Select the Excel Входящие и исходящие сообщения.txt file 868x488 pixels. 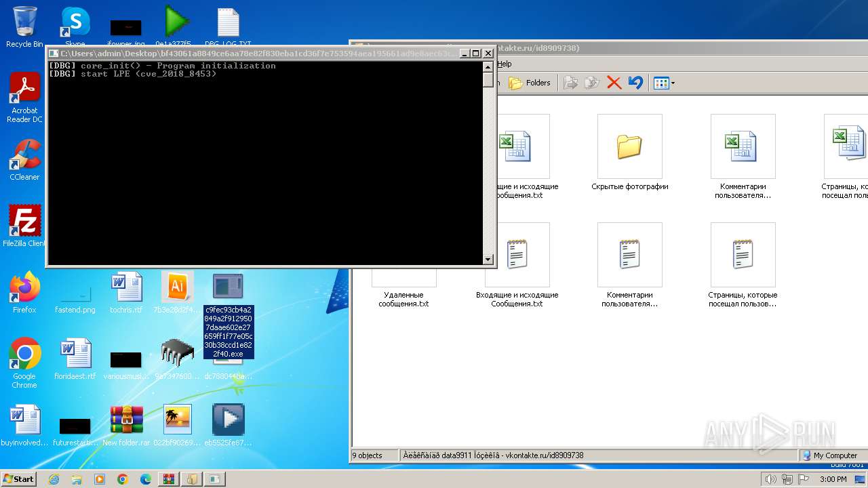pyautogui.click(x=523, y=157)
